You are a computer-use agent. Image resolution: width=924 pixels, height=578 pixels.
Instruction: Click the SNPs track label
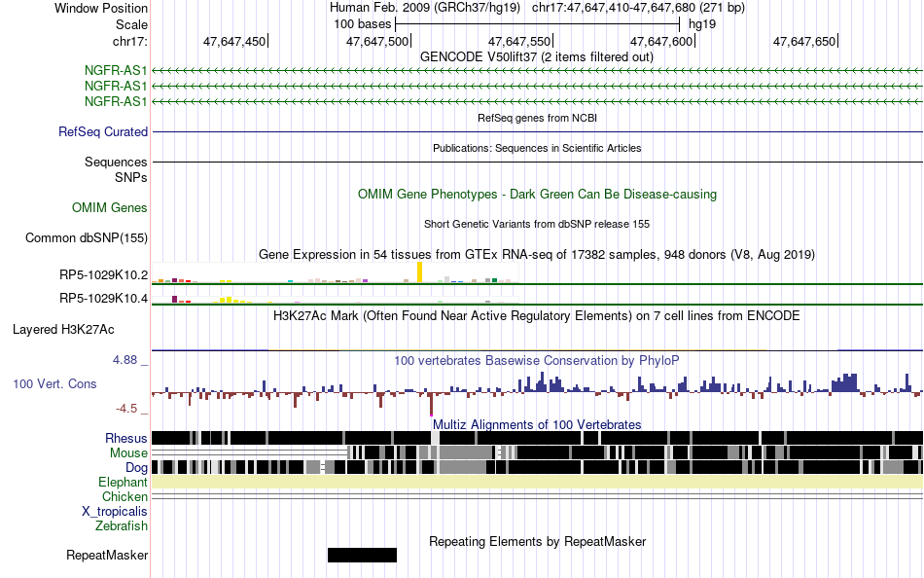[x=131, y=177]
